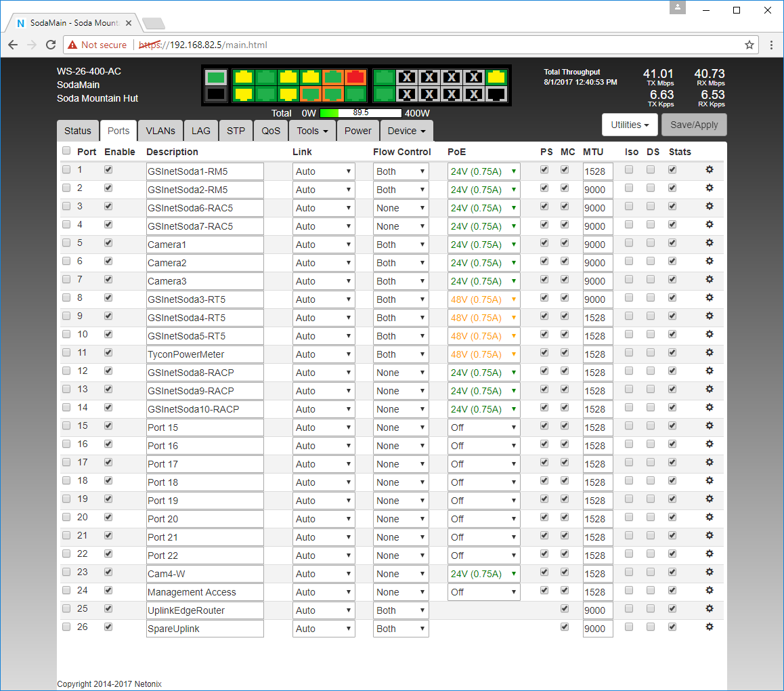Open the Power tab

click(x=357, y=131)
